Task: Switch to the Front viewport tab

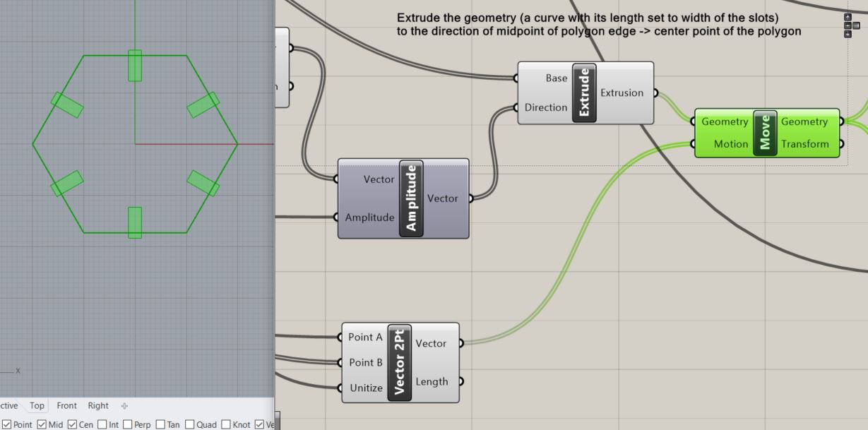Action: point(67,406)
